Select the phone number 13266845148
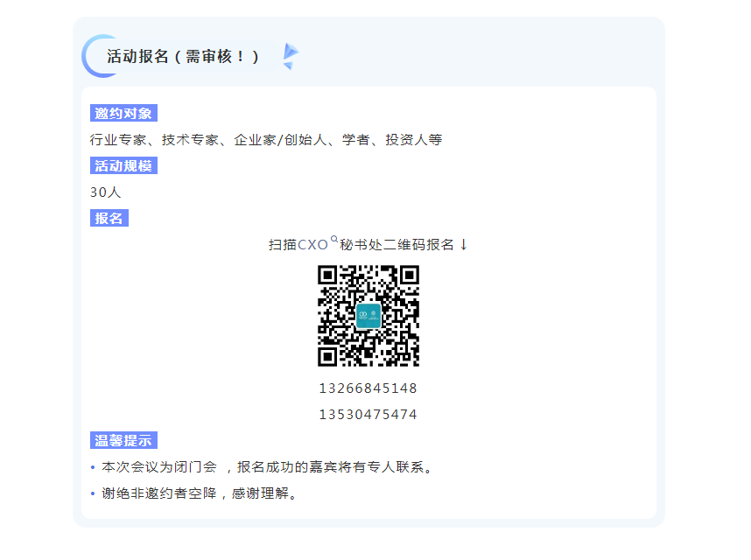 click(368, 388)
